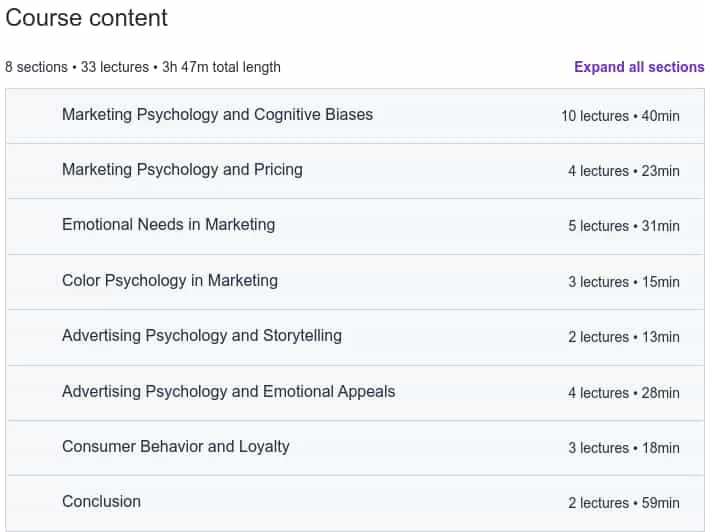Screen dimensions: 705x532
Task: Click the Expand all sections link
Action: click(639, 67)
